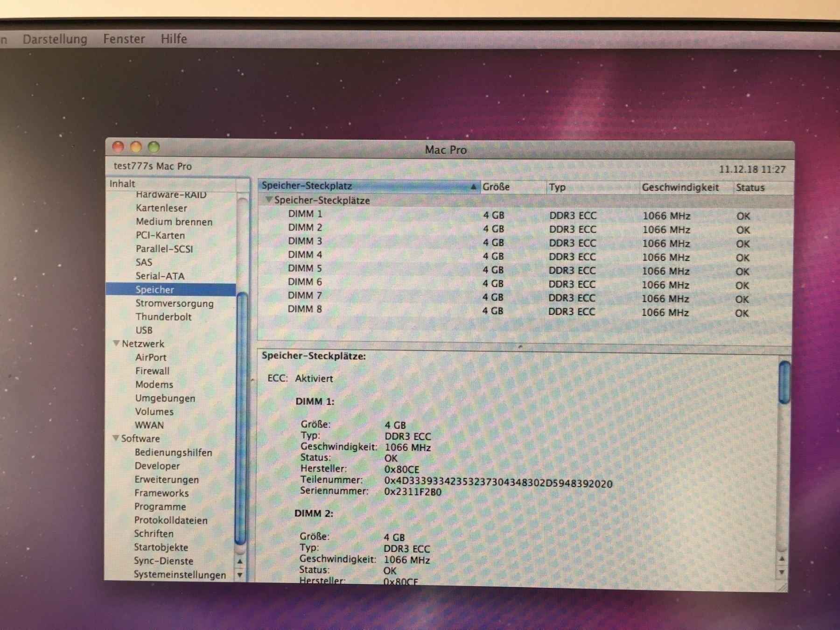The image size is (840, 630).
Task: Collapse the Netzwerk section in sidebar
Action: point(116,343)
